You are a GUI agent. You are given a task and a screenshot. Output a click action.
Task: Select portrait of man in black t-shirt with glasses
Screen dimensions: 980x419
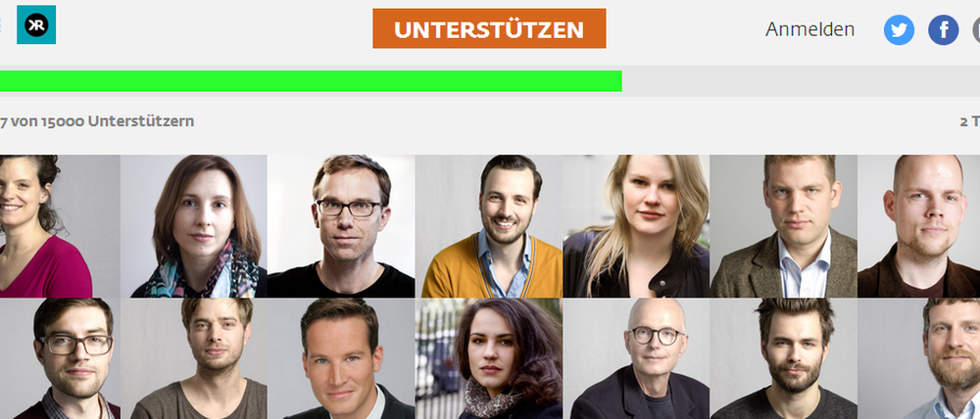pyautogui.click(x=341, y=226)
